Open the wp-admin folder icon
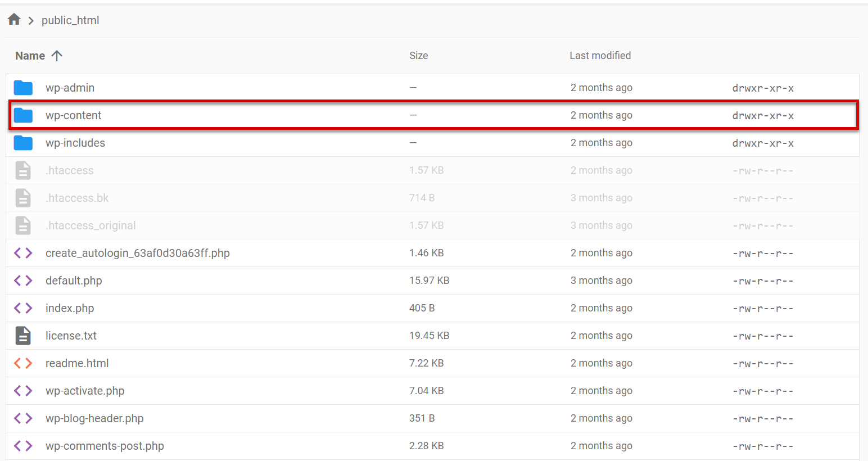This screenshot has height=461, width=868. pyautogui.click(x=23, y=88)
